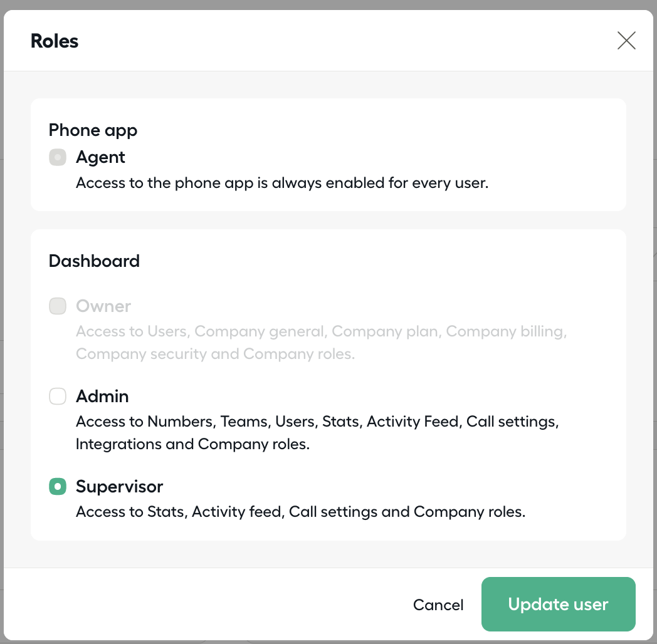Click the Admin access description text
The height and width of the screenshot is (644, 657).
click(317, 432)
